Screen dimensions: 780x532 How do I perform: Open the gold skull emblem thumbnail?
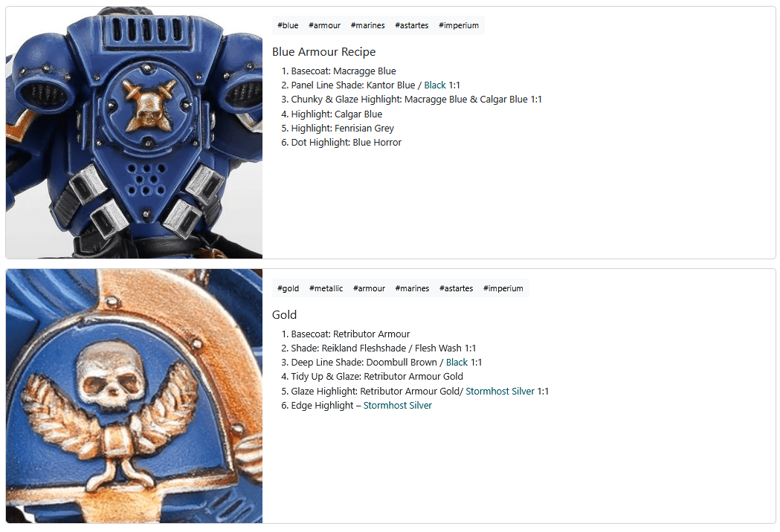tap(134, 396)
